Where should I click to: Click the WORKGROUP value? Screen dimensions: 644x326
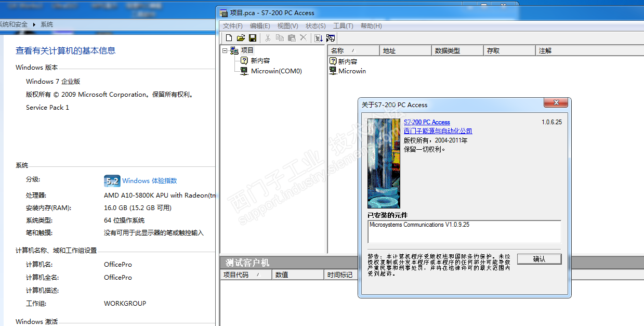[x=125, y=304]
